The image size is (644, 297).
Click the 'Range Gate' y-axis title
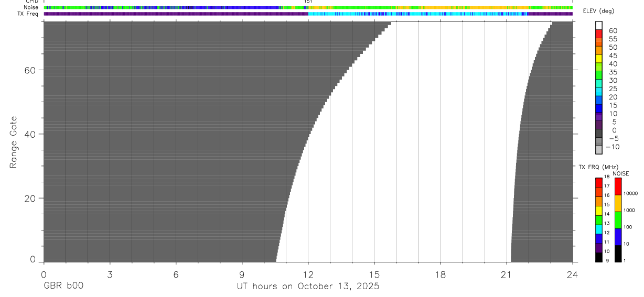(x=14, y=142)
